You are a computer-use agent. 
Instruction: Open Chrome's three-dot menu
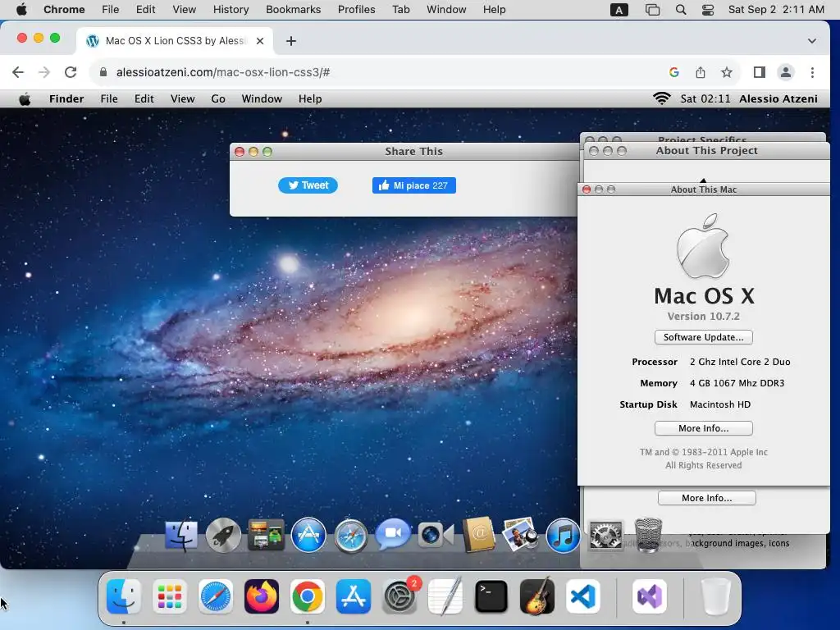(x=812, y=72)
